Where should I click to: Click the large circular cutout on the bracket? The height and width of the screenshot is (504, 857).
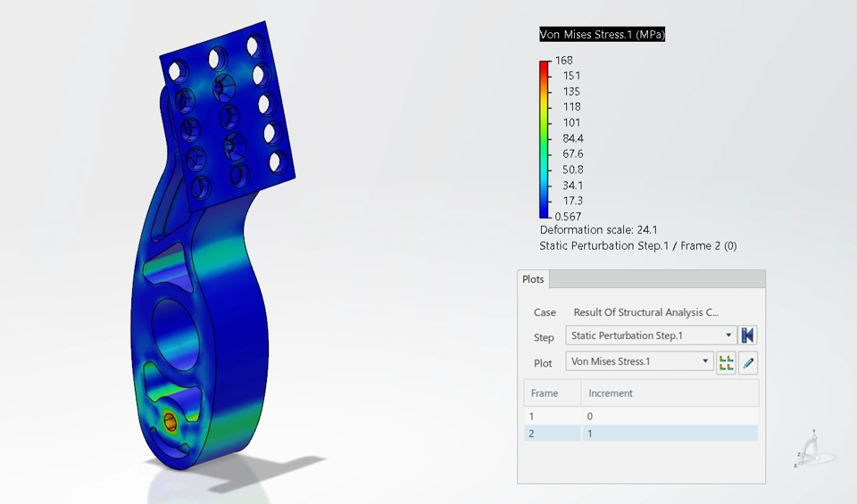pyautogui.click(x=176, y=335)
